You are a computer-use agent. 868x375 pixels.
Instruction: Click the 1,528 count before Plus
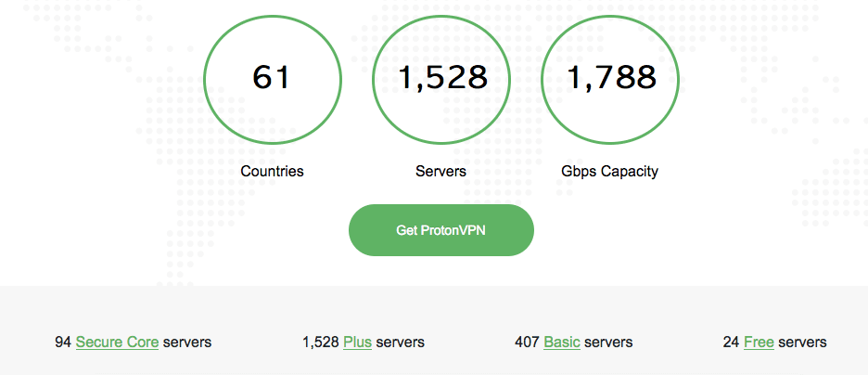[x=321, y=343]
